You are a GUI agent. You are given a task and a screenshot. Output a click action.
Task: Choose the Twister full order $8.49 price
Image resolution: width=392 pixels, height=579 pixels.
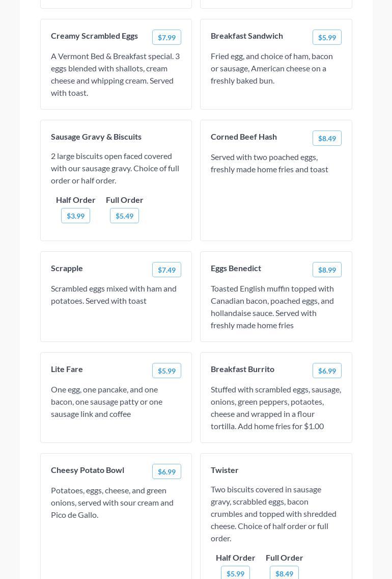(x=284, y=573)
